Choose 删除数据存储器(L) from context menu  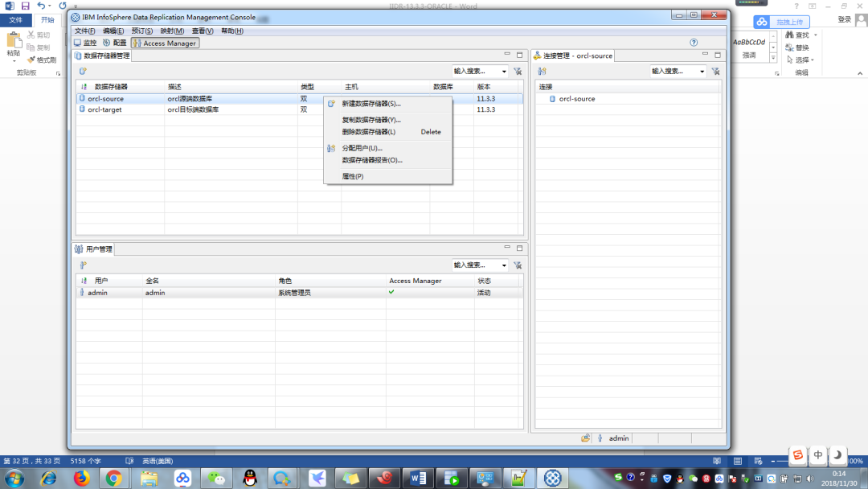click(388, 132)
